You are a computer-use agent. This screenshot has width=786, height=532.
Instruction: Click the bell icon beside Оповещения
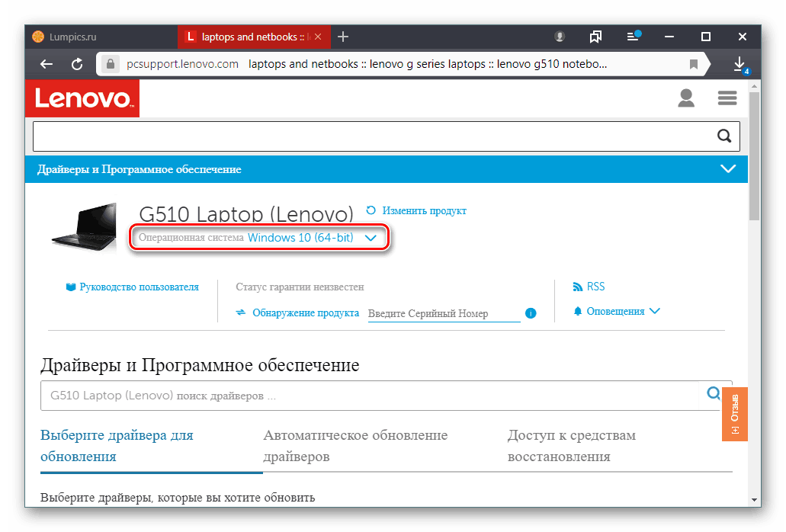tap(577, 311)
